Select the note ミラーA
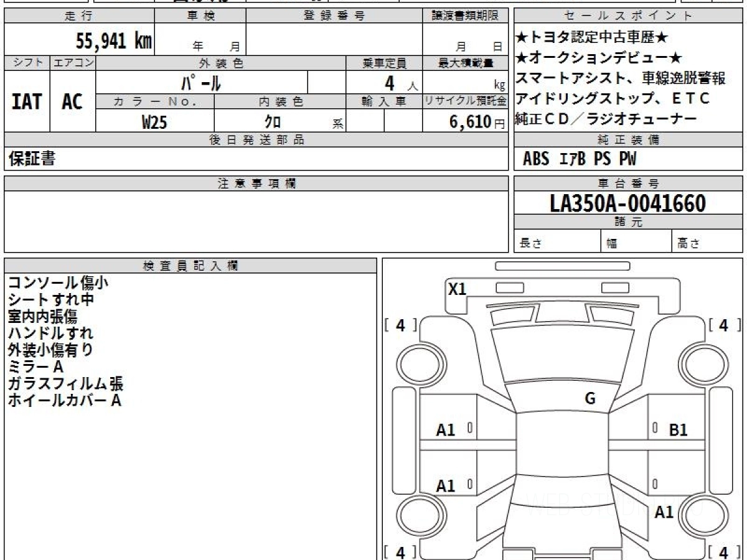747x560 pixels. (35, 367)
